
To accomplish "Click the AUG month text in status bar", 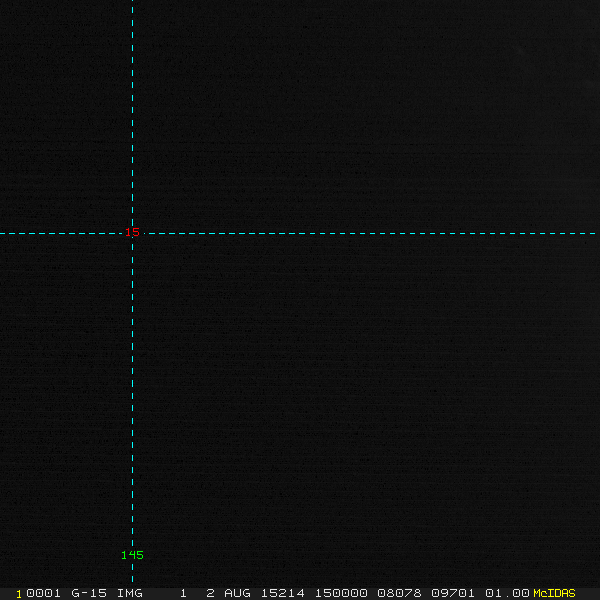I will tap(238, 593).
